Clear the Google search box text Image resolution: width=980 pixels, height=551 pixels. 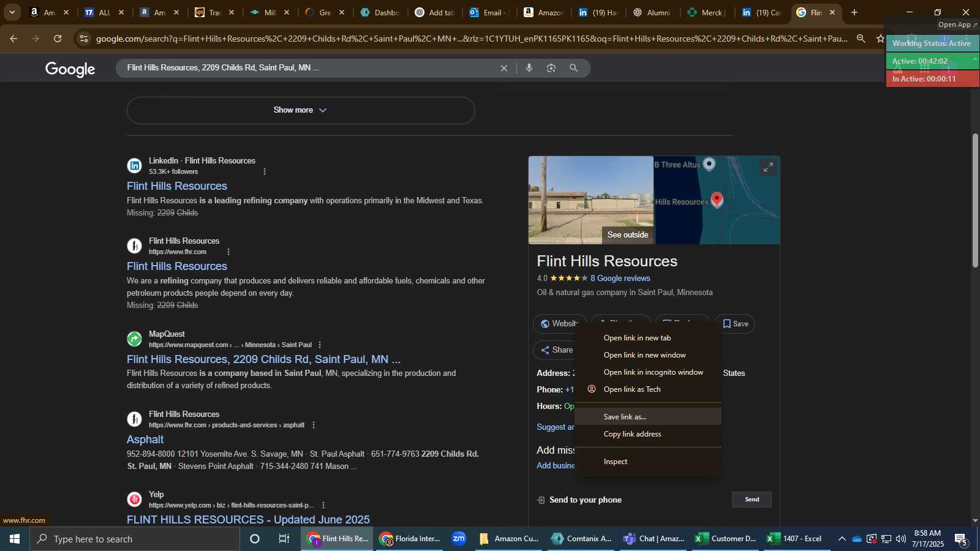504,68
